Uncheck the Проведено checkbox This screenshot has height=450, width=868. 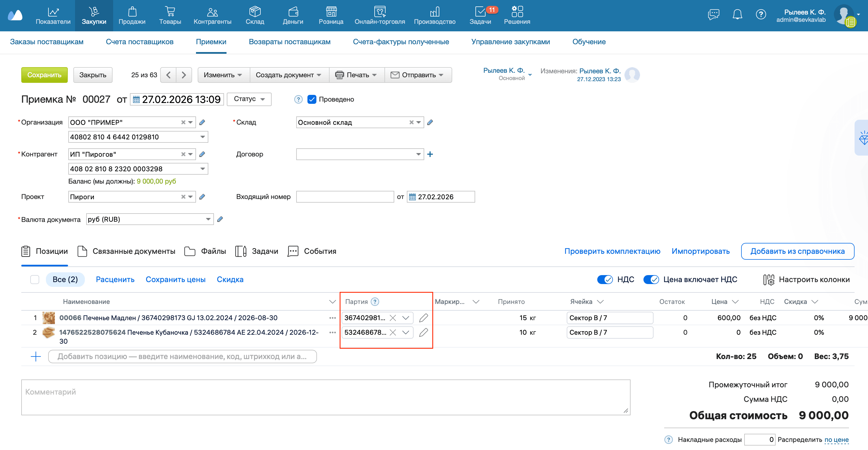click(x=312, y=99)
